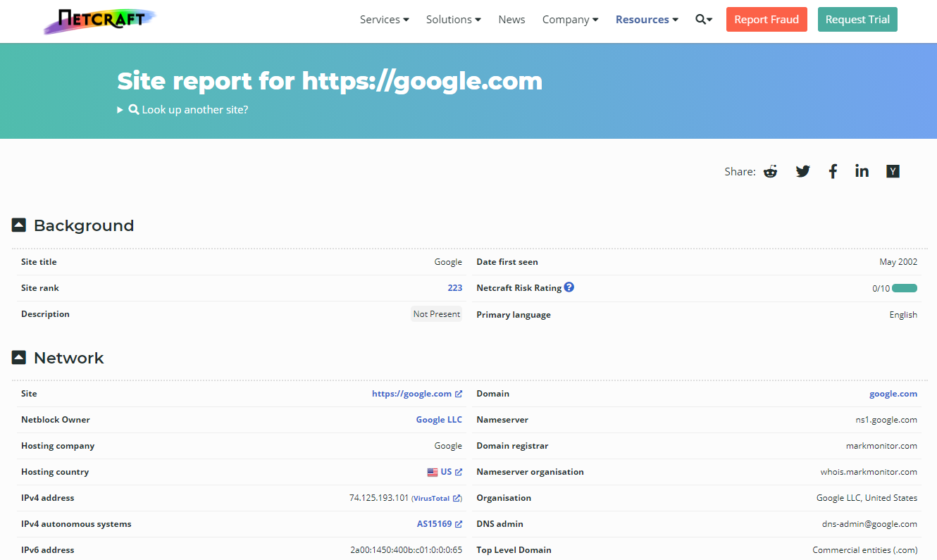Screen dimensions: 937x560
Task: Open the Services dropdown menu
Action: 384,19
